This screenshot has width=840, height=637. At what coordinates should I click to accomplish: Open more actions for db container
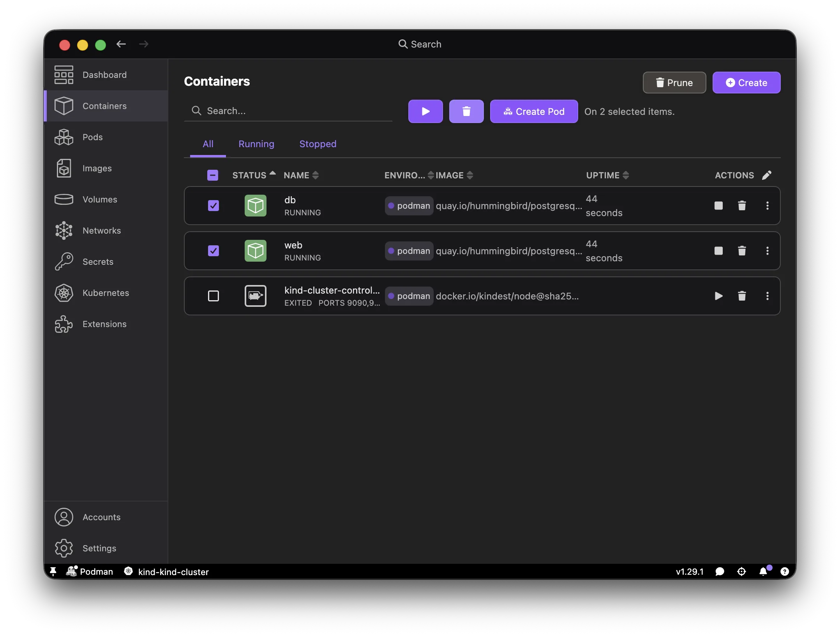[767, 206]
